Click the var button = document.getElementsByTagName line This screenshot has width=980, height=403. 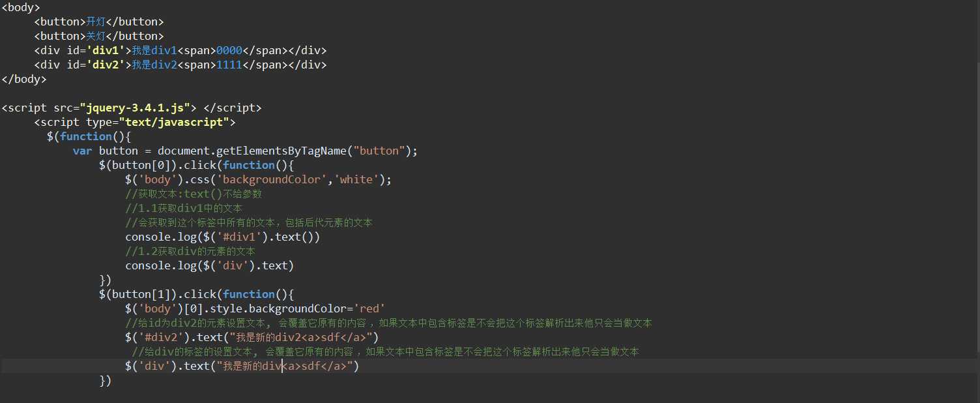pyautogui.click(x=245, y=151)
